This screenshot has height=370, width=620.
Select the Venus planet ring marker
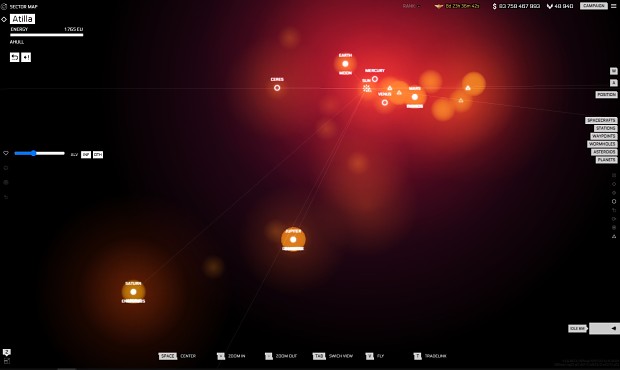(x=385, y=102)
